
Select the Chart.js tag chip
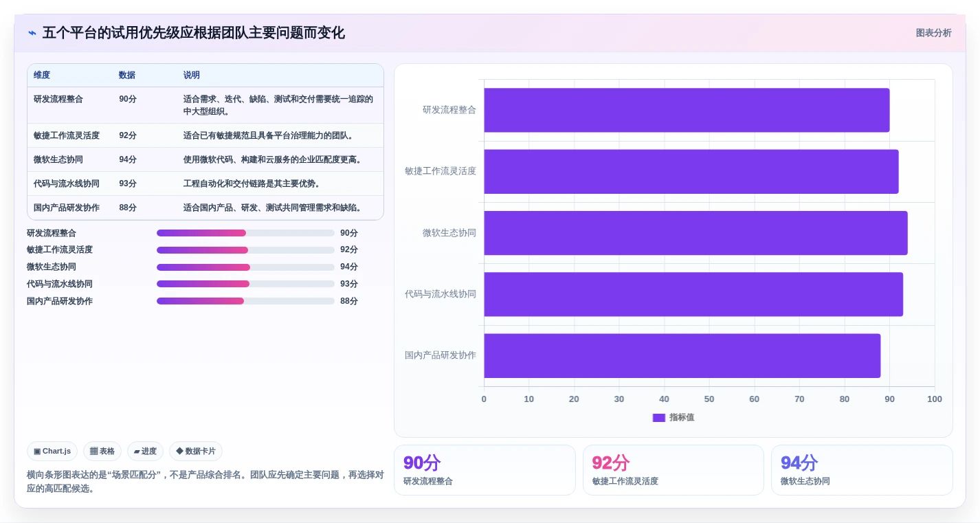(x=52, y=452)
